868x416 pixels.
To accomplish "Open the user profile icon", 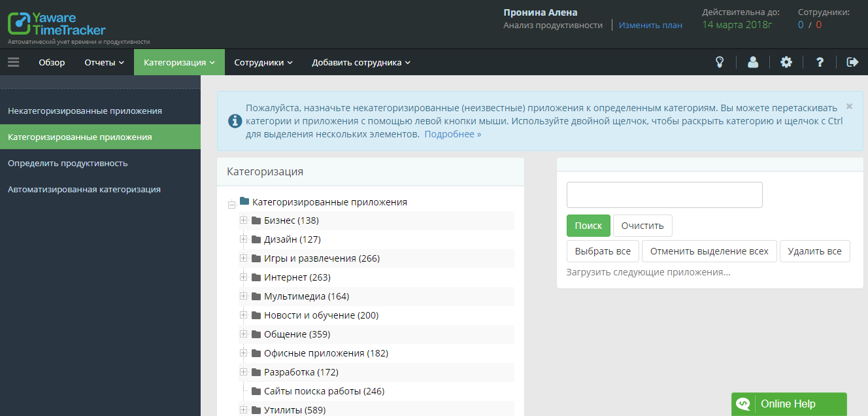I will [x=753, y=62].
